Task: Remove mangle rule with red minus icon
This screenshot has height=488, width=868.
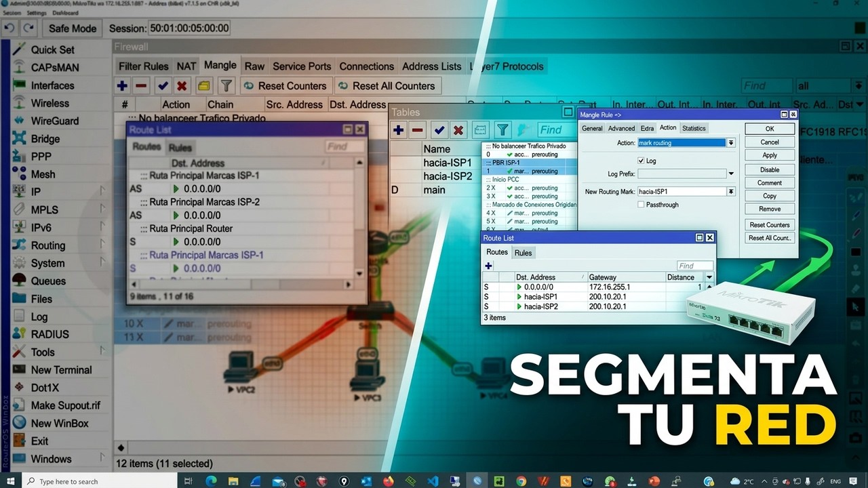Action: (141, 86)
